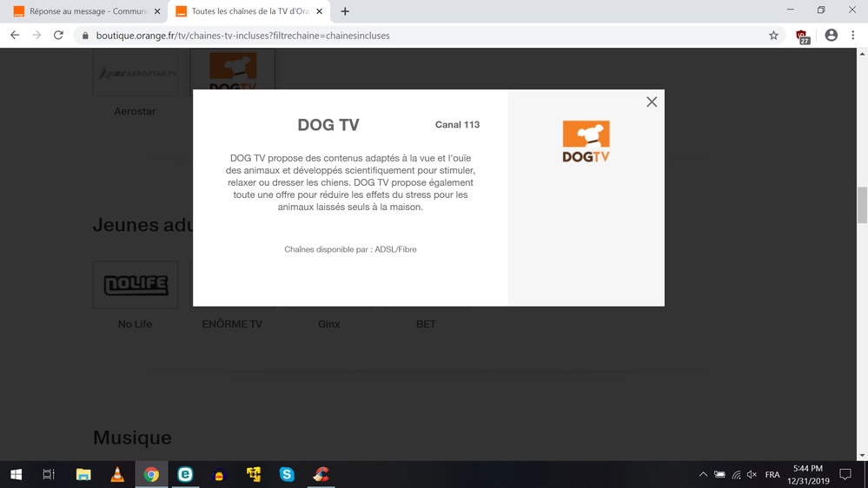Open File Explorer from the taskbar

click(x=83, y=474)
